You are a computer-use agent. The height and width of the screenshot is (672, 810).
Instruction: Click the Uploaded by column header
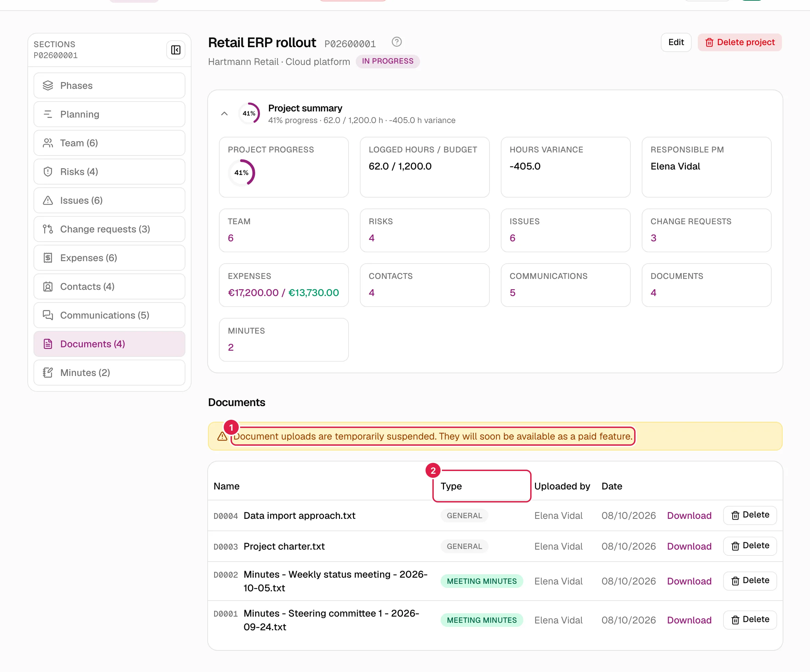point(562,486)
